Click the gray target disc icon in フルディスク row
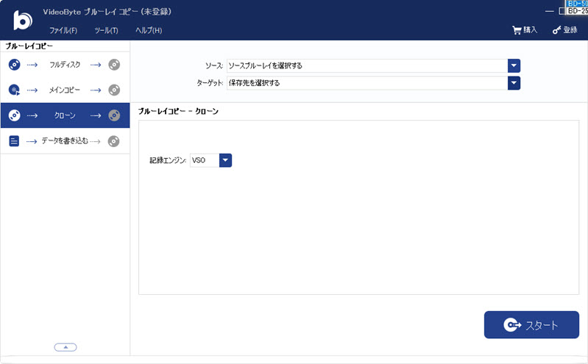 click(114, 65)
